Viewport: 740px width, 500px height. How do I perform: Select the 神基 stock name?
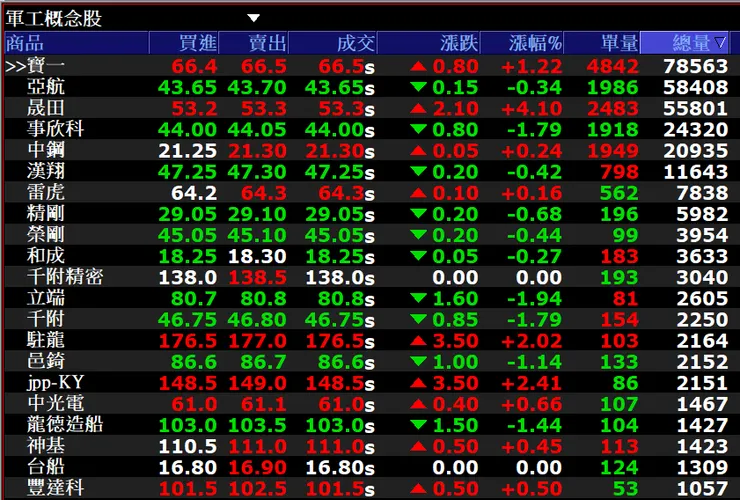pyautogui.click(x=46, y=446)
